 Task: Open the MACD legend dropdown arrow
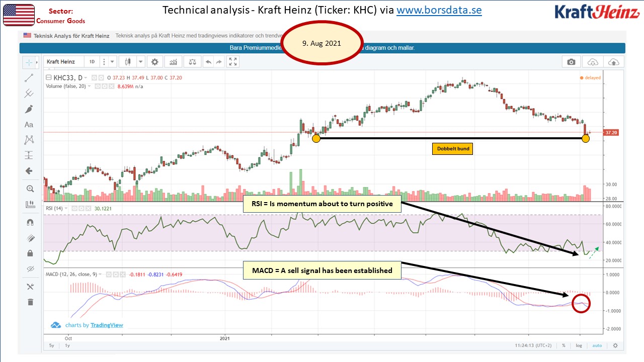101,275
